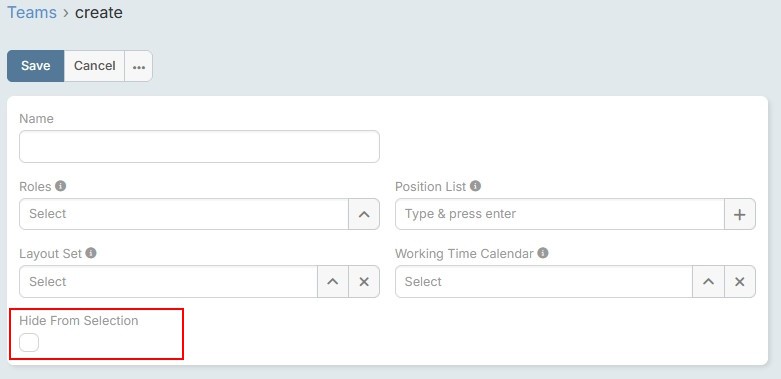This screenshot has height=379, width=781.
Task: Click the Position List info icon
Action: tap(476, 186)
